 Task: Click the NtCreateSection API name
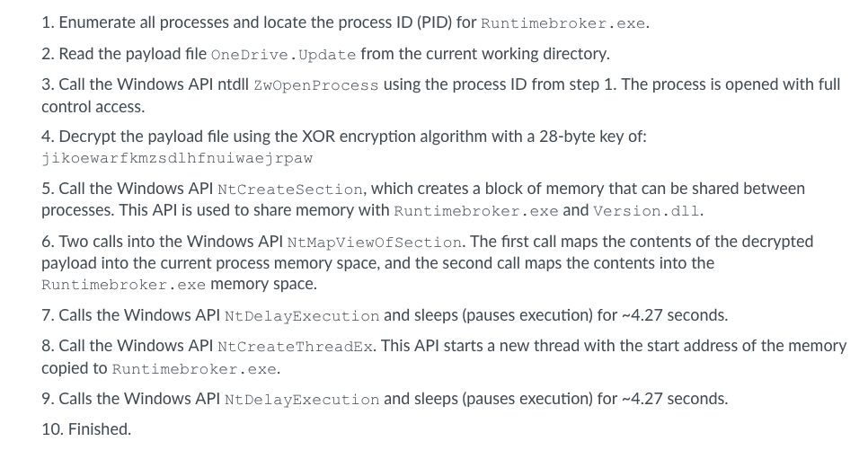click(290, 190)
